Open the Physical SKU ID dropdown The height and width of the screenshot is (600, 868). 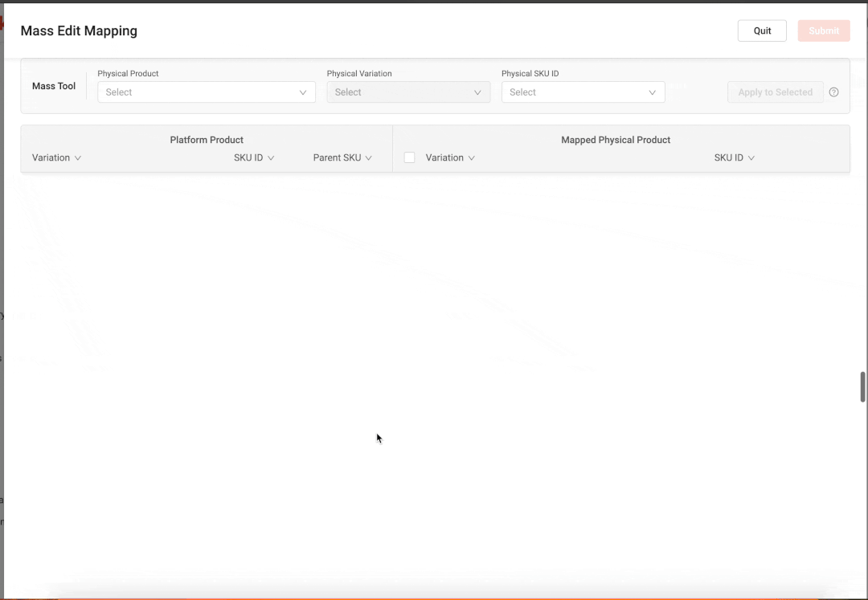click(583, 92)
